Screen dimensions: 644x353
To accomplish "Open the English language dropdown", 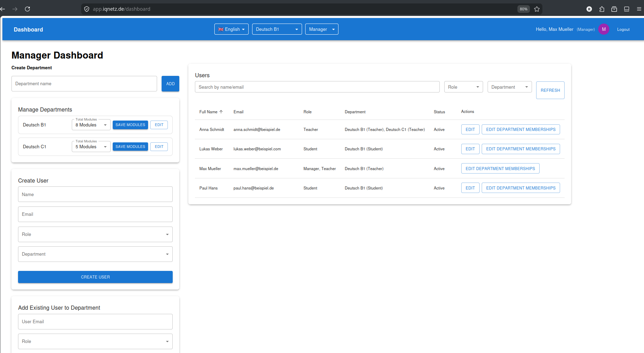I will pyautogui.click(x=231, y=29).
